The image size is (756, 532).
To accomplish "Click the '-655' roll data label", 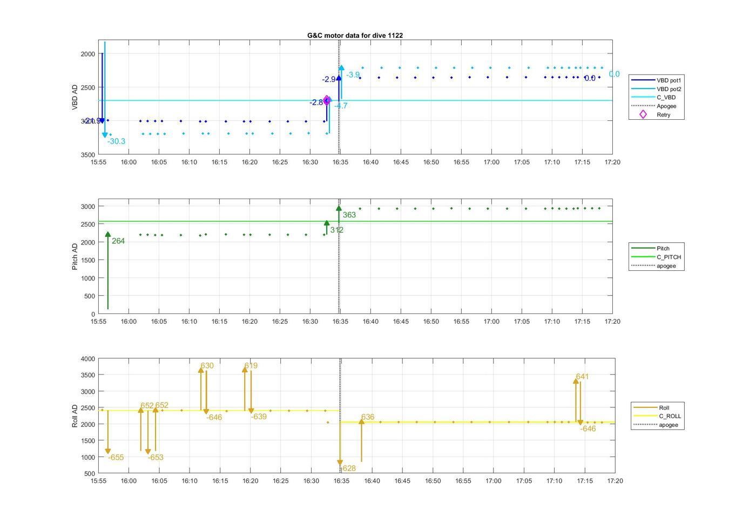I will 116,458.
